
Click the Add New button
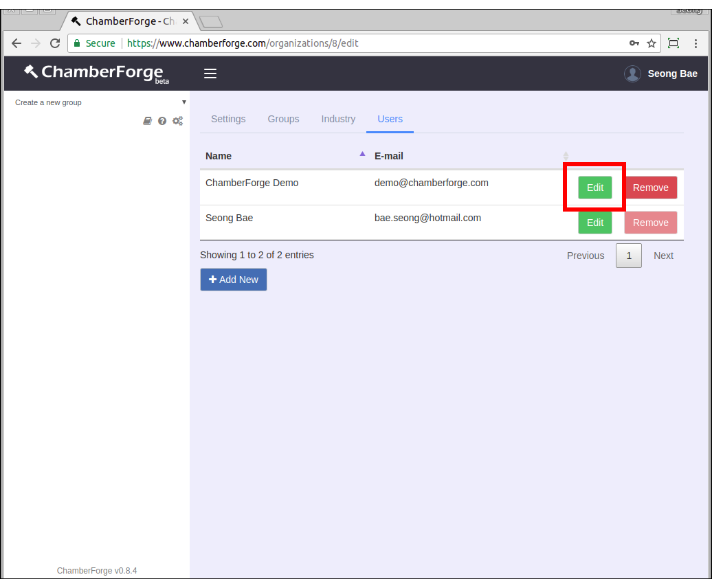(x=233, y=280)
